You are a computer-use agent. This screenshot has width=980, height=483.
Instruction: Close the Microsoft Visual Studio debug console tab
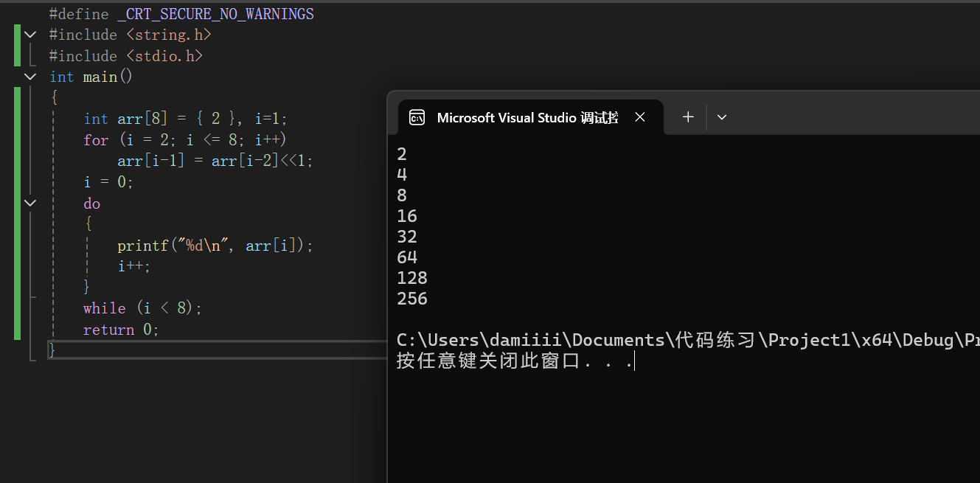point(640,117)
